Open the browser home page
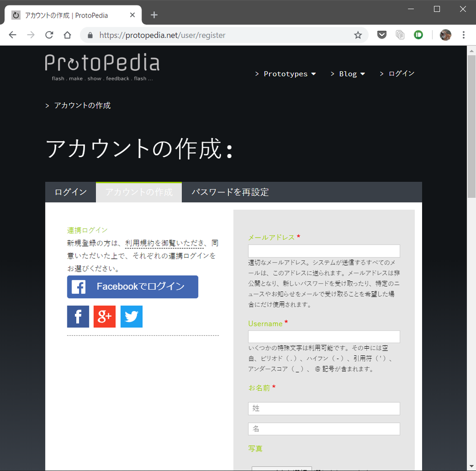 (x=67, y=35)
